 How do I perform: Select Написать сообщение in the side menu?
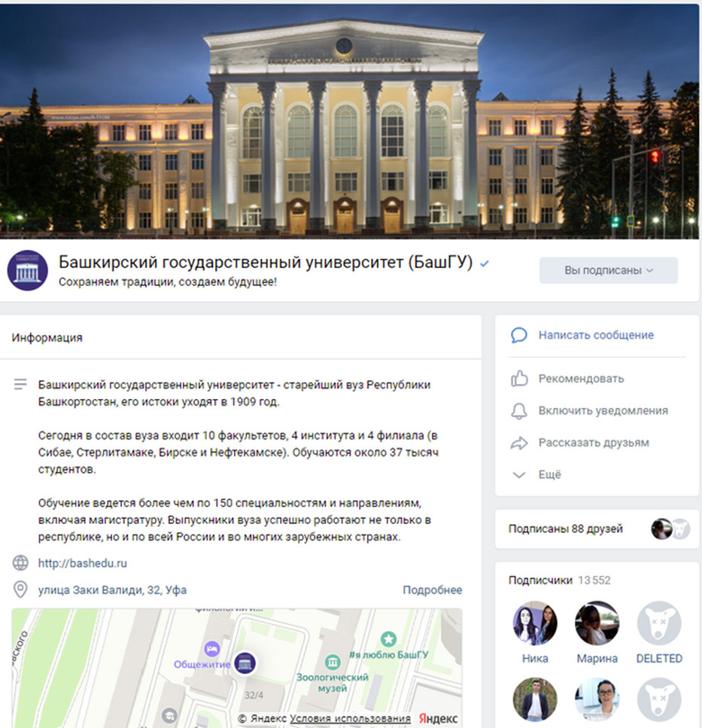[x=596, y=335]
